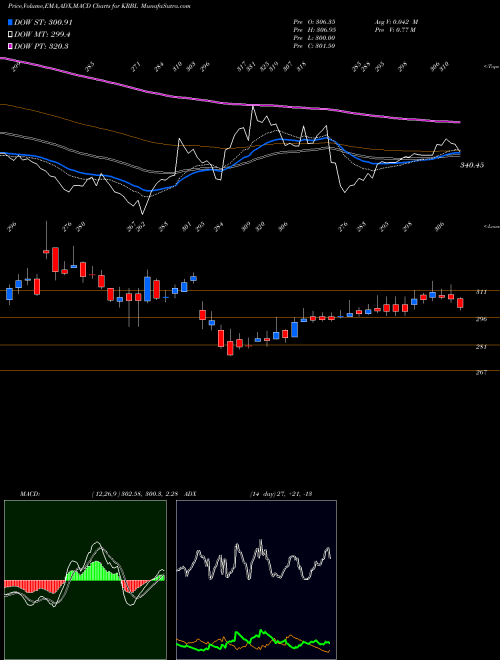Click the lowest red candlestick near 281 line
Image resolution: width=500 pixels, height=660 pixels.
(230, 349)
